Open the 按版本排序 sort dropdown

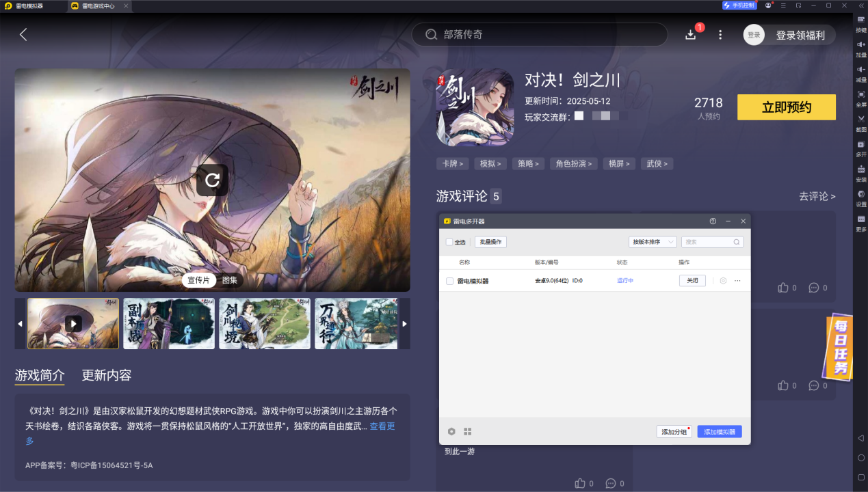[653, 242]
